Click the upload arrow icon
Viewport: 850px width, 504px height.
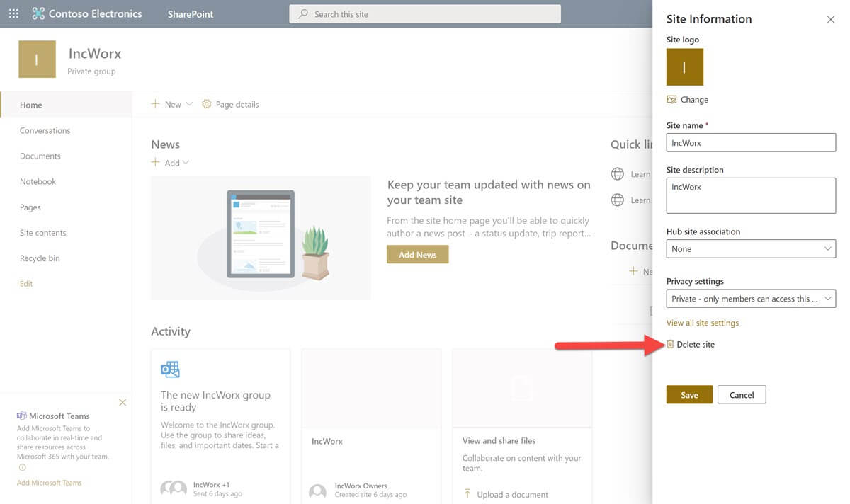coord(467,494)
